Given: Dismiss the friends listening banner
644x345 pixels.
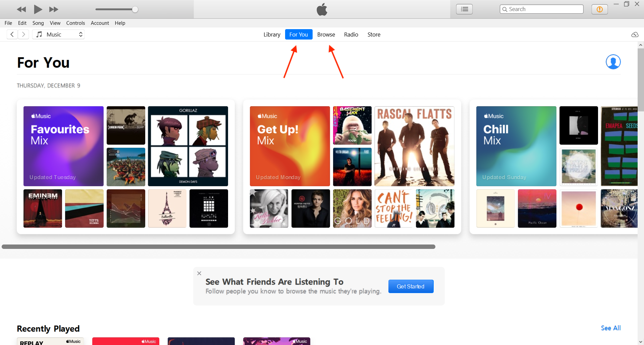Looking at the screenshot, I should [x=199, y=273].
